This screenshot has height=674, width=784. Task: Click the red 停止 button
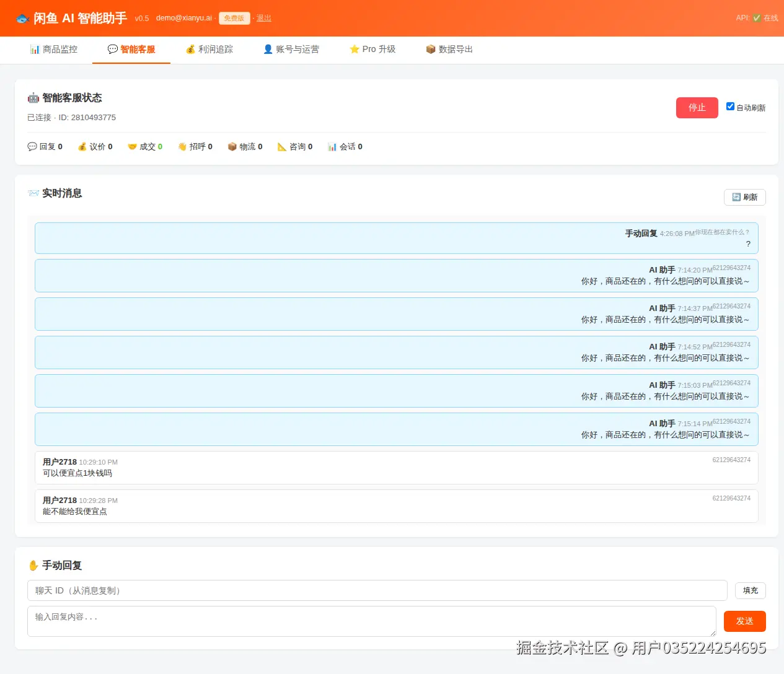697,108
